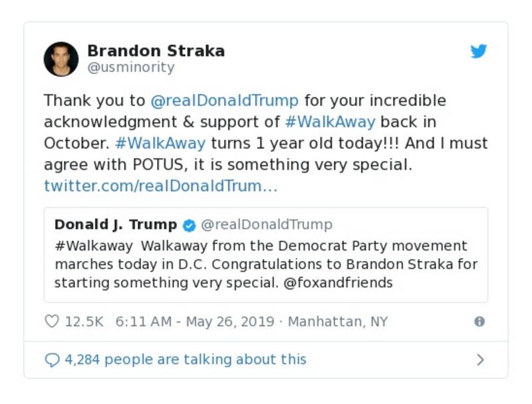This screenshot has height=404, width=532.
Task: Open Brandon Straka display name link
Action: (156, 51)
